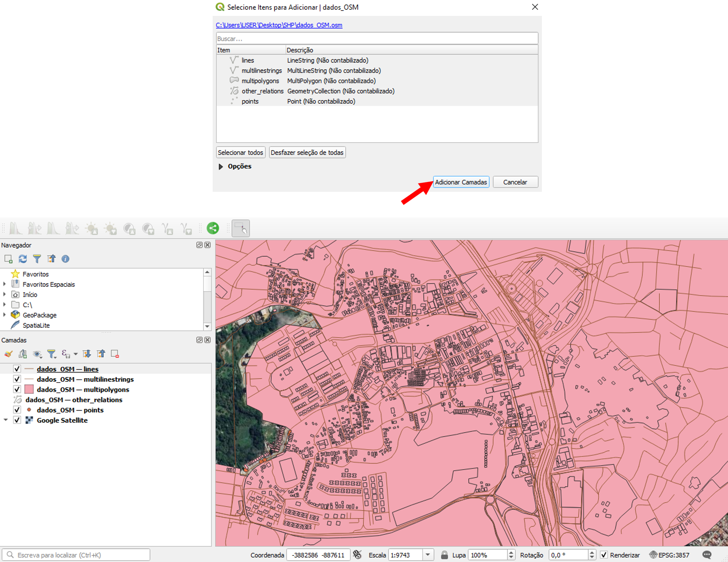728x562 pixels.
Task: Click the add group icon in Camadas
Action: click(x=23, y=354)
